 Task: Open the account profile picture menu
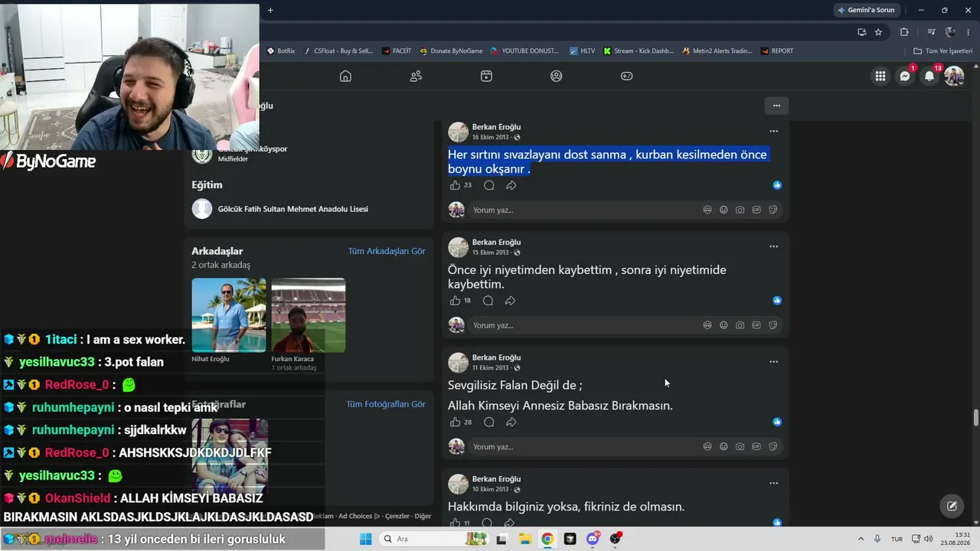(954, 76)
